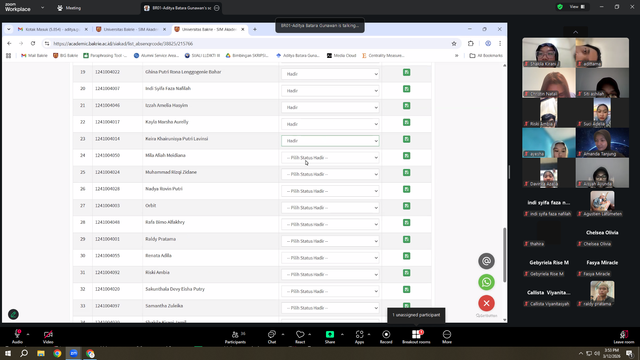Image resolution: width=640 pixels, height=360 pixels.
Task: Click the Leave room button
Action: (624, 337)
